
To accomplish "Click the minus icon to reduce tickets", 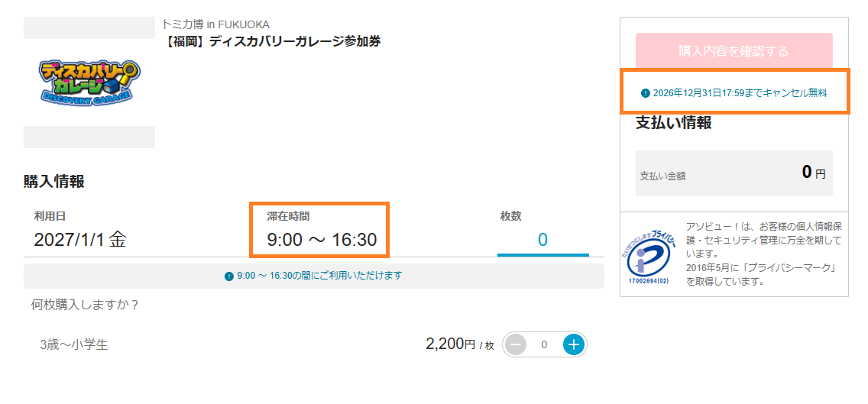I will coord(515,344).
